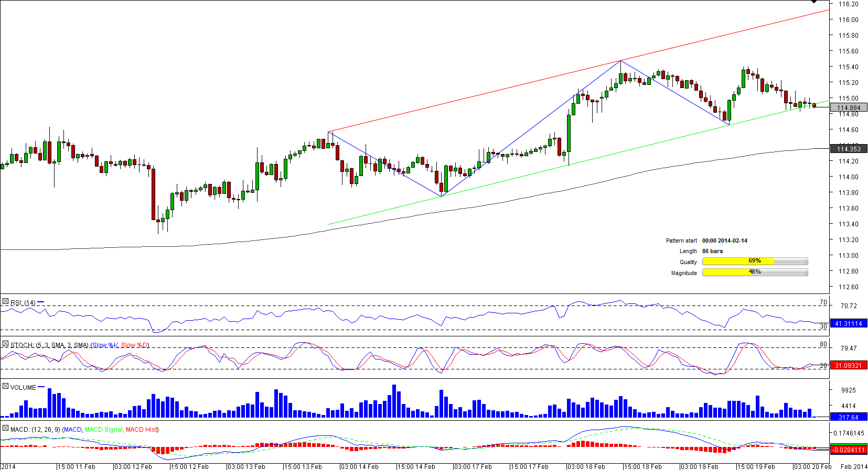
Task: Click the RSI value tag 41.31114
Action: [x=849, y=324]
